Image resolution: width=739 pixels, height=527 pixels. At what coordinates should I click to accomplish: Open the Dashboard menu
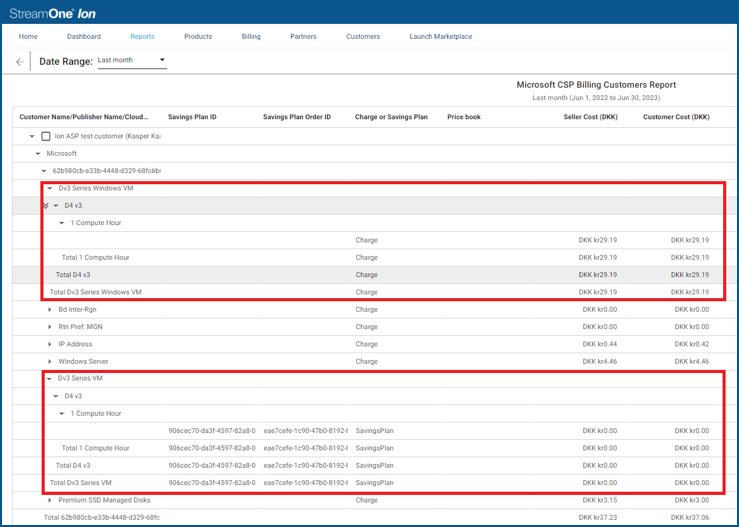coord(84,36)
